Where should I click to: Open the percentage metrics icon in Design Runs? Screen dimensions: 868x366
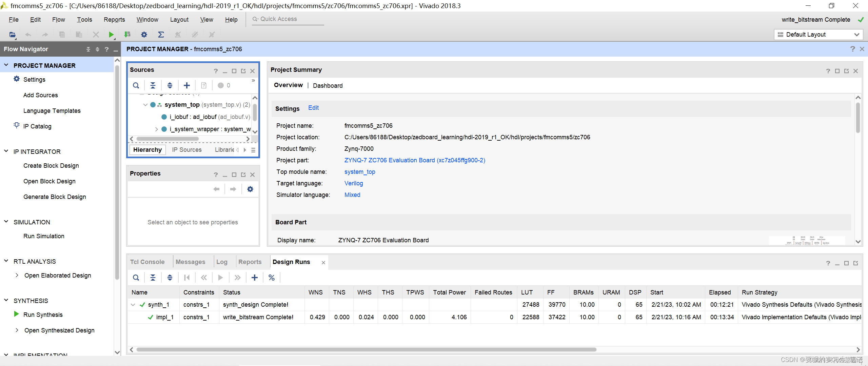(271, 277)
